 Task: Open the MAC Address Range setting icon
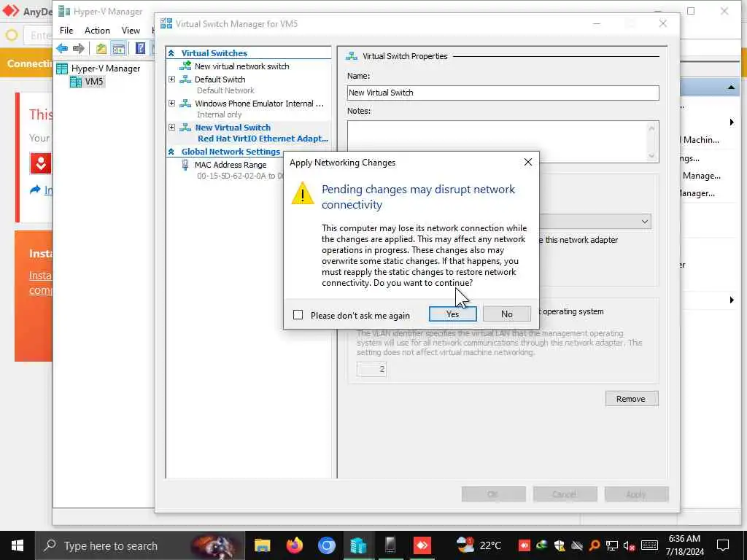[x=185, y=165]
